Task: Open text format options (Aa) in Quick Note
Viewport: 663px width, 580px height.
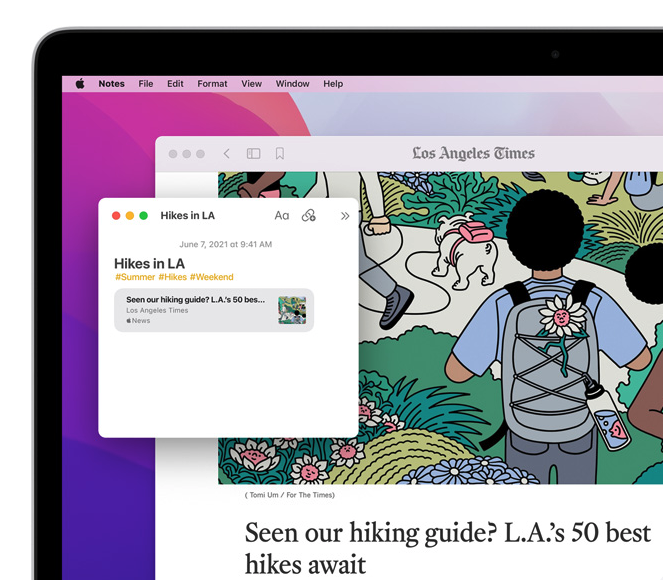Action: point(282,216)
